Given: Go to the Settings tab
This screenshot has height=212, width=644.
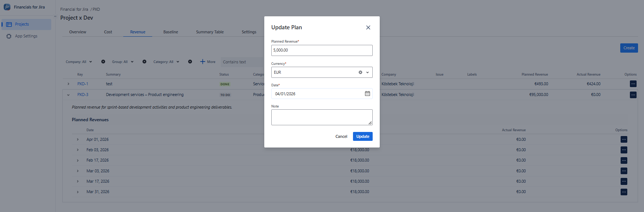Looking at the screenshot, I should pos(249,32).
